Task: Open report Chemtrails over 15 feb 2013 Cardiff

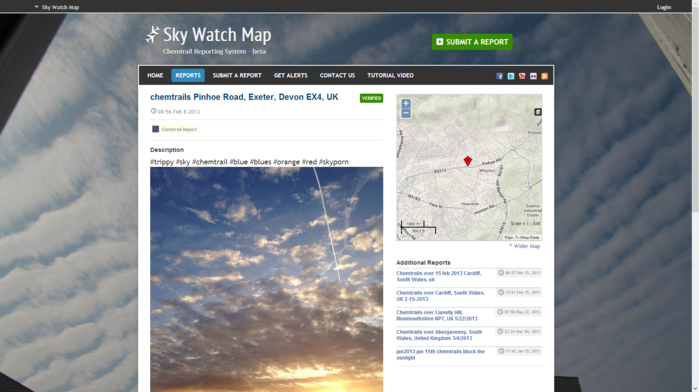Action: point(439,276)
